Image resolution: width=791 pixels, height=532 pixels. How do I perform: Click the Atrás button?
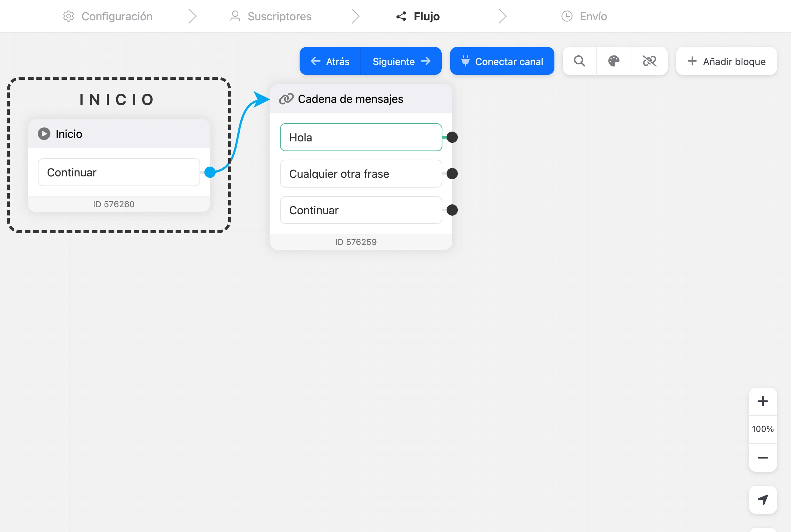click(330, 61)
